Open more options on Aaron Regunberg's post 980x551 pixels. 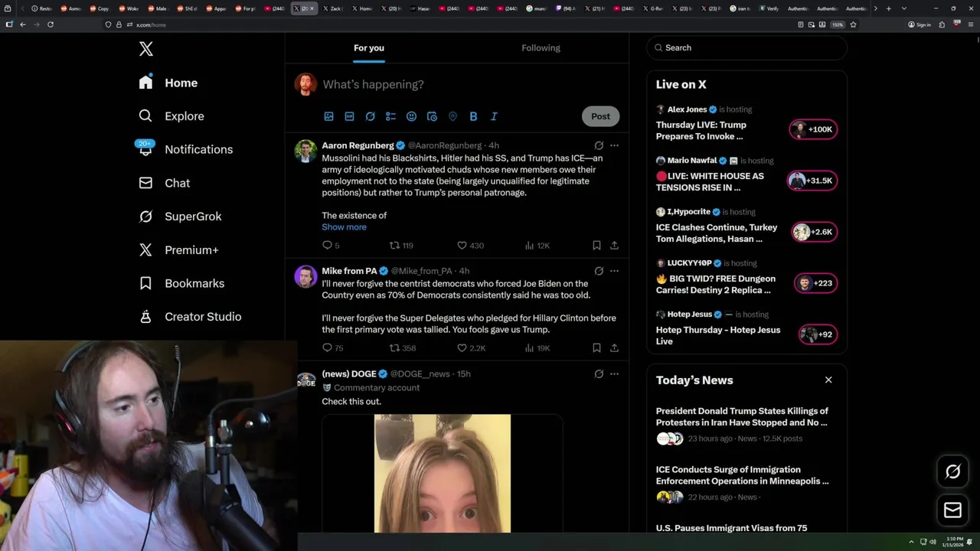tap(614, 145)
